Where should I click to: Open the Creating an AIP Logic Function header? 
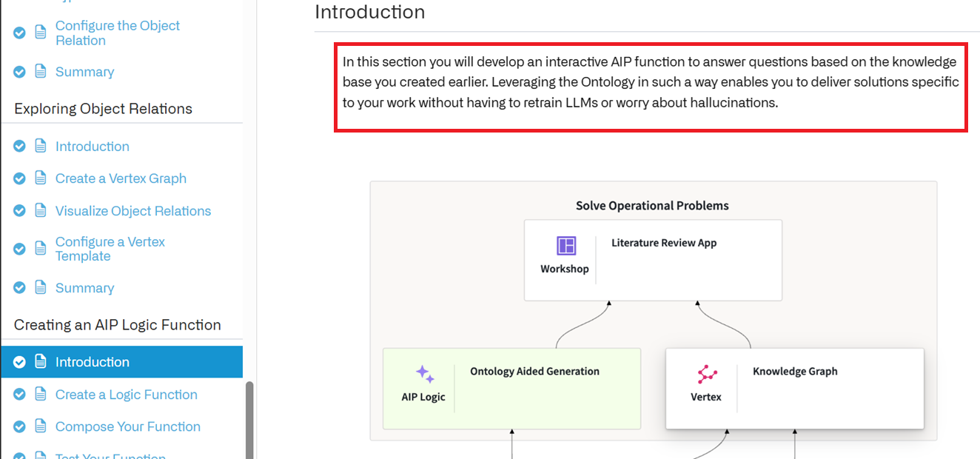pyautogui.click(x=118, y=325)
